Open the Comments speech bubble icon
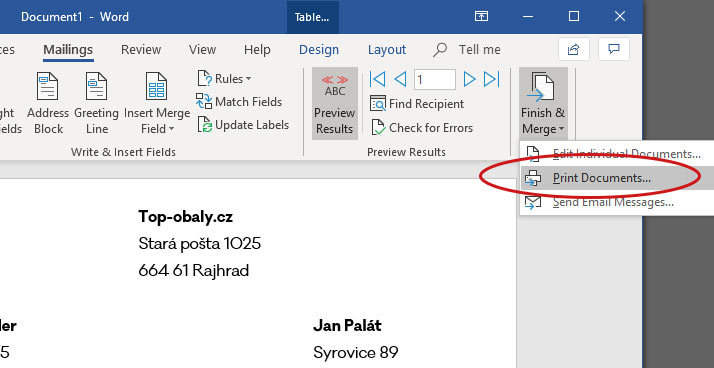The image size is (714, 368). point(614,49)
